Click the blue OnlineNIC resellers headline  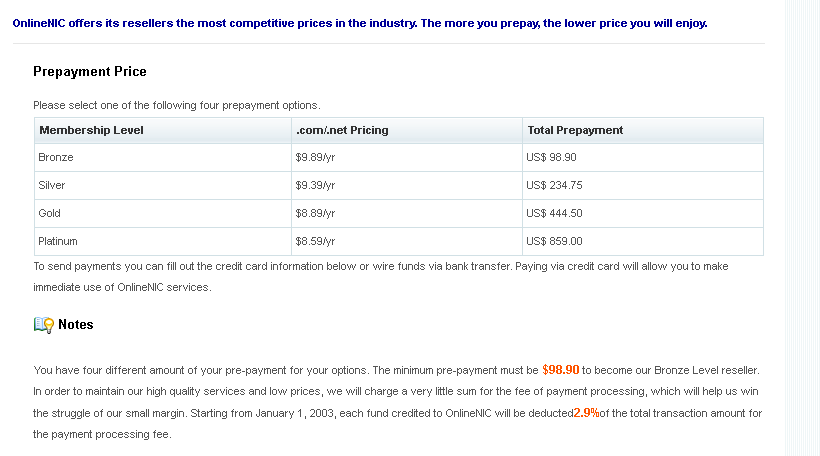click(360, 24)
